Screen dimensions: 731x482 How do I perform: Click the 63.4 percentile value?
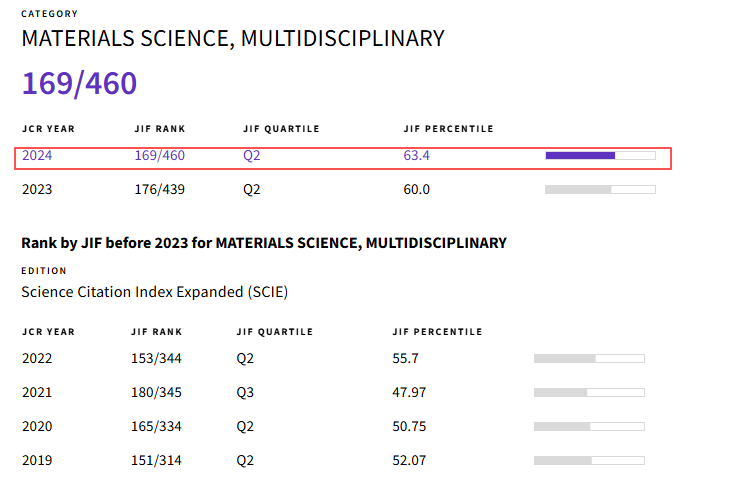(416, 156)
